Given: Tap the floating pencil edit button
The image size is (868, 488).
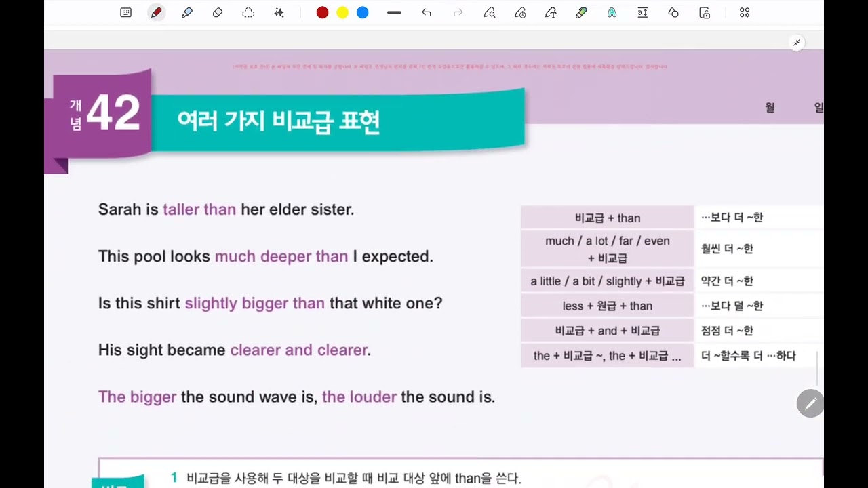Looking at the screenshot, I should point(810,403).
